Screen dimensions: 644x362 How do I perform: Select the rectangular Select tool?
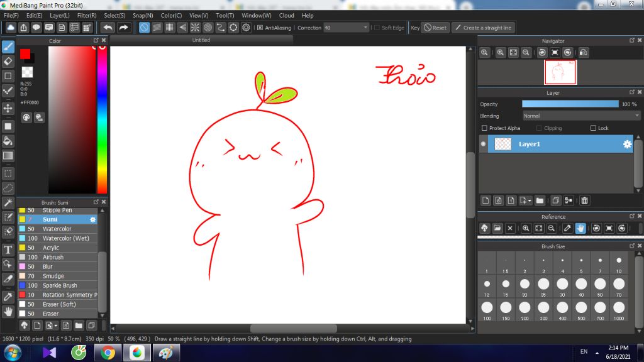[8, 173]
